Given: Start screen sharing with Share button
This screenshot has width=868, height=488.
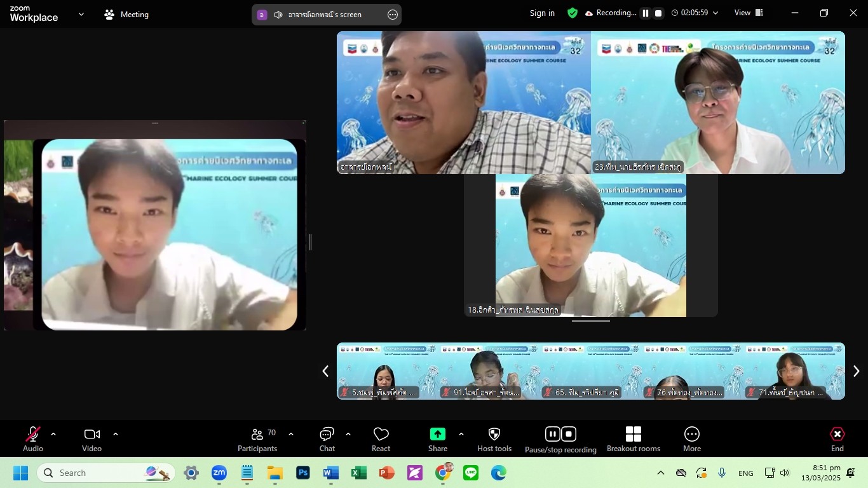Looking at the screenshot, I should click(x=437, y=439).
